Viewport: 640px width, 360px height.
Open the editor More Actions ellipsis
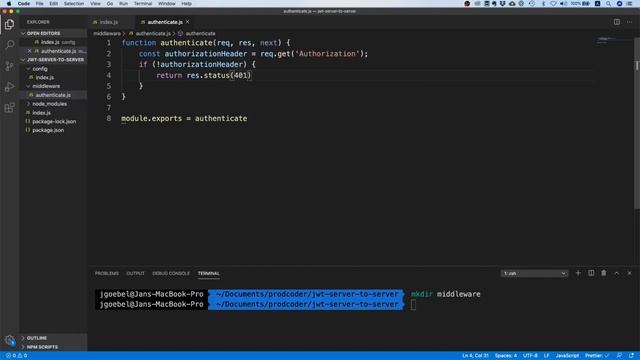[629, 22]
